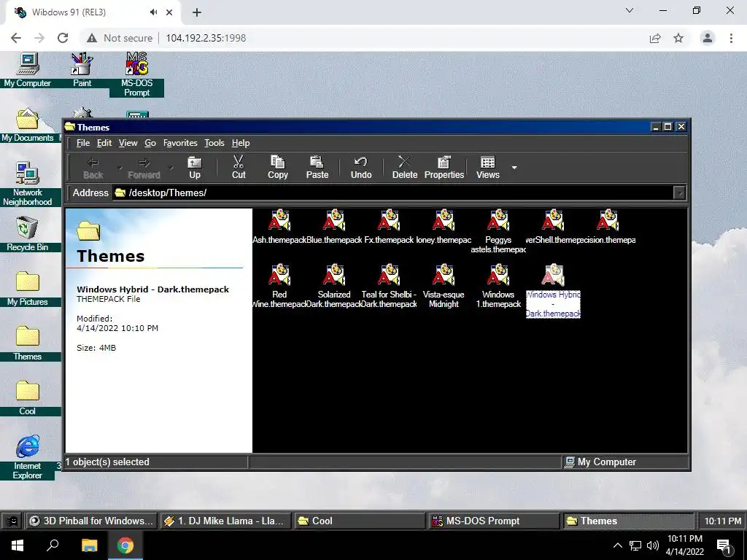Screen dimensions: 747x560
Task: Open Windows notification center
Action: pos(724,545)
